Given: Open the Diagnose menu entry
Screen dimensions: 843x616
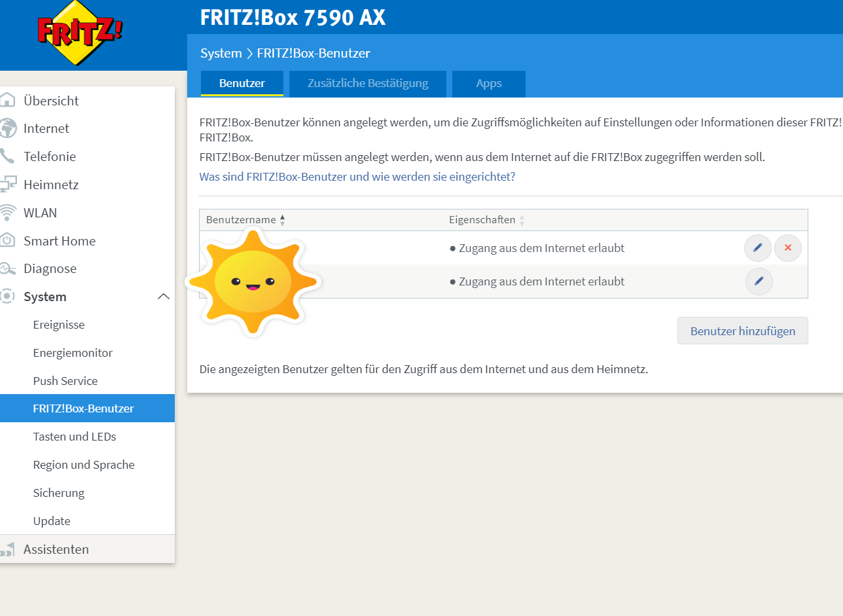Looking at the screenshot, I should pos(50,268).
